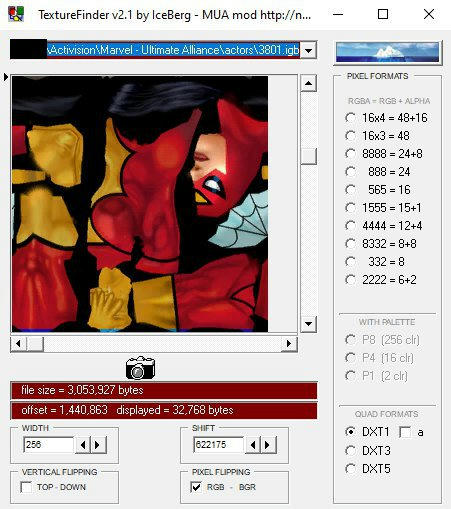Click the horizontal scrollbar right arrow

point(289,344)
